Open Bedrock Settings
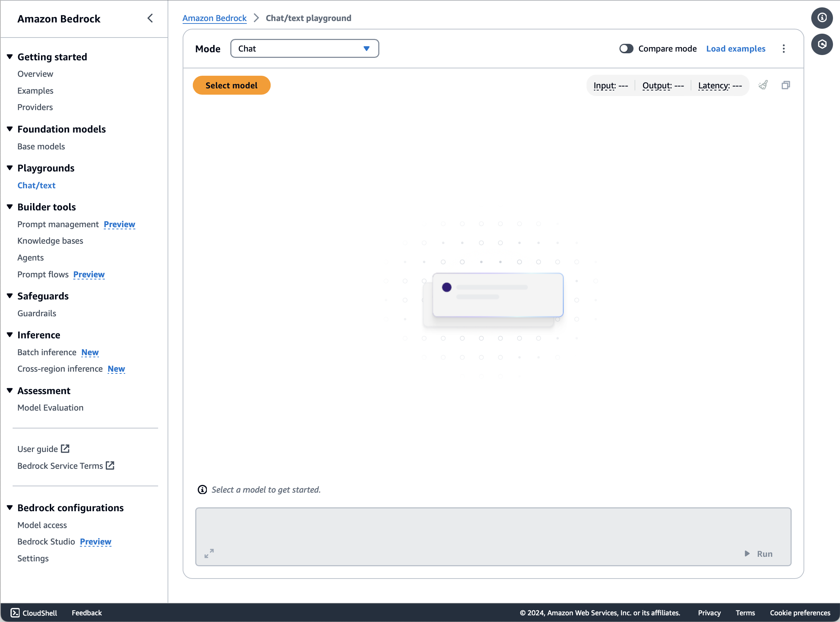Image resolution: width=840 pixels, height=622 pixels. [x=33, y=559]
